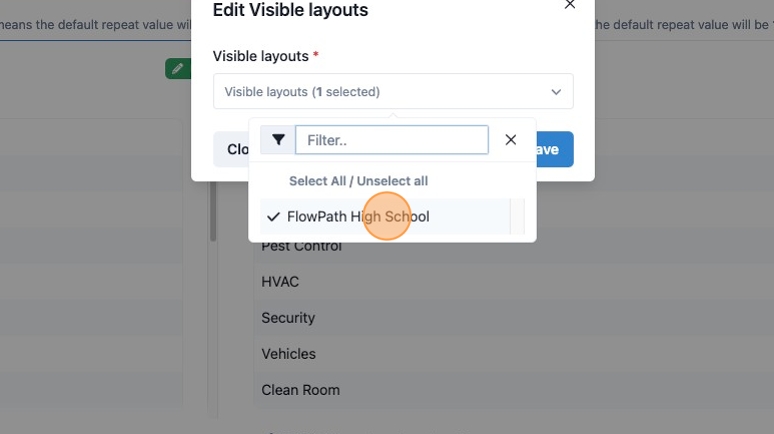The image size is (774, 434).
Task: Click the Close button in dialog
Action: click(x=232, y=149)
